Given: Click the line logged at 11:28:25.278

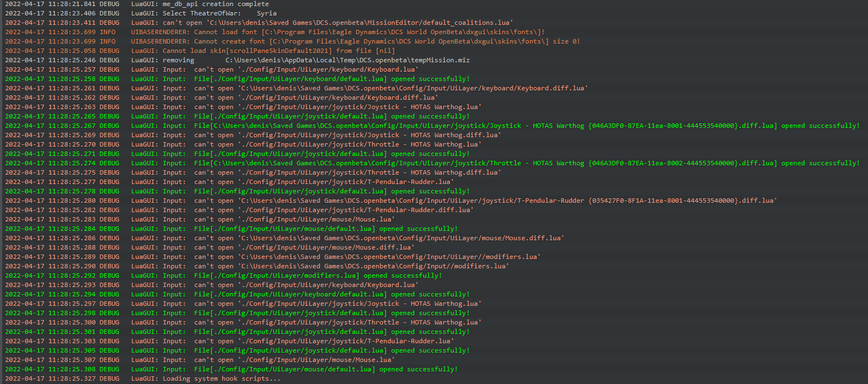Looking at the screenshot, I should point(237,191).
